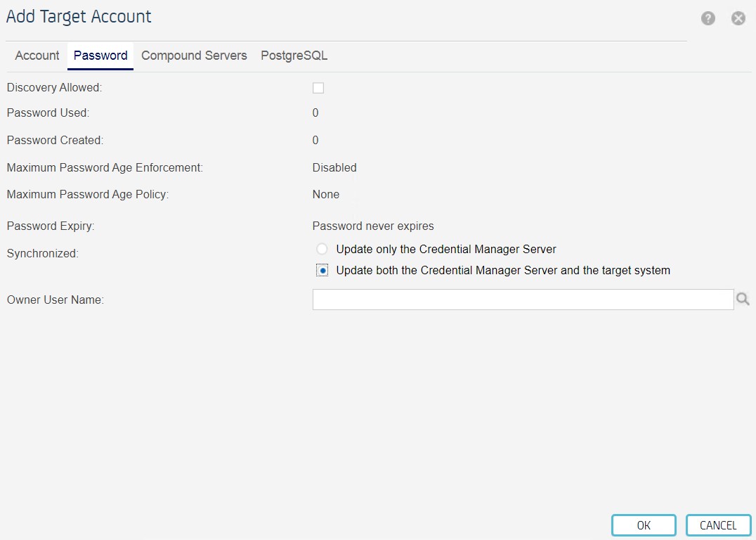Screen dimensions: 756x540
Task: Click the Discovery Allowed label
Action: (53, 87)
